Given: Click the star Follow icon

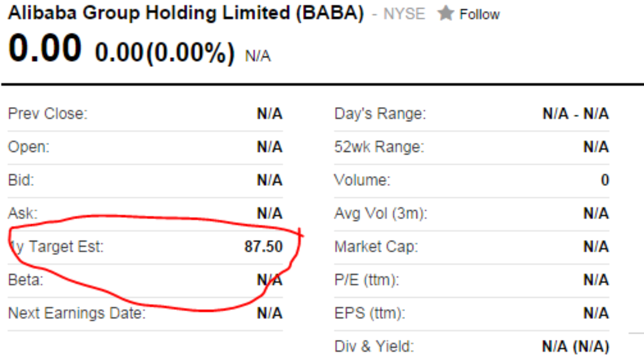Looking at the screenshot, I should [x=446, y=14].
